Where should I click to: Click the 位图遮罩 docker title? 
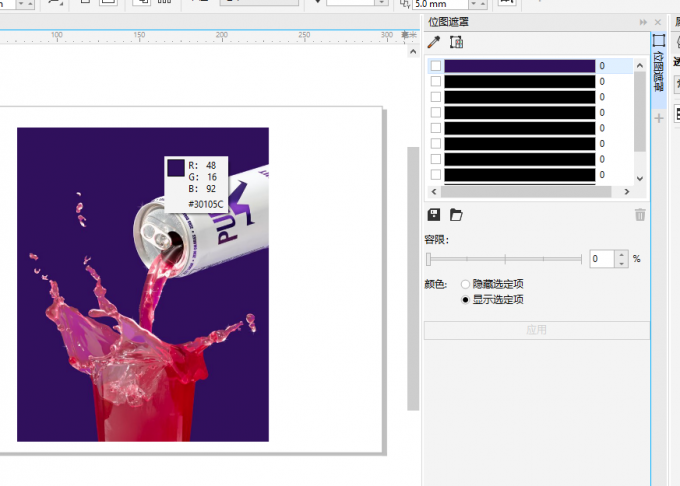[x=448, y=22]
